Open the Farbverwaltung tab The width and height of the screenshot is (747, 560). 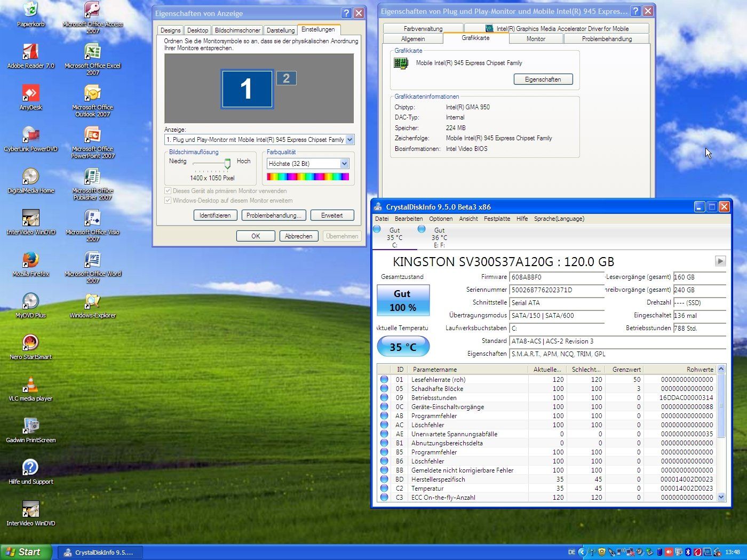[x=423, y=29]
